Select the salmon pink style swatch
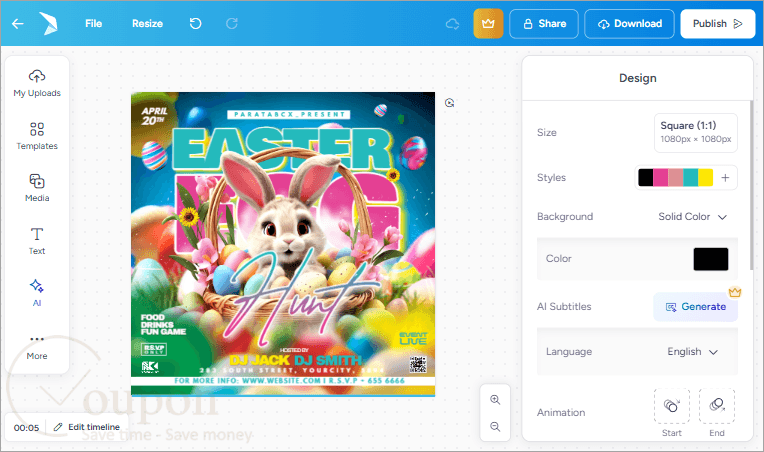Viewport: 764px width, 452px height. tap(675, 178)
